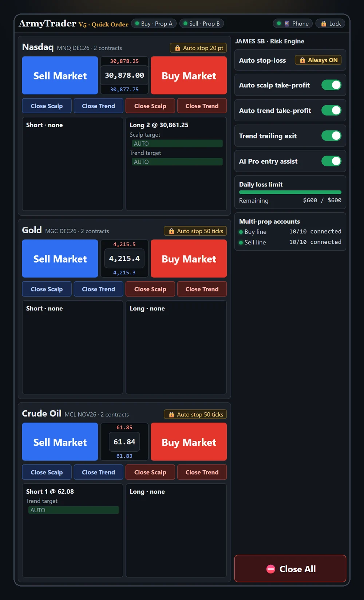Toggle the Trend trailing exit switch
364x600 pixels.
click(331, 136)
